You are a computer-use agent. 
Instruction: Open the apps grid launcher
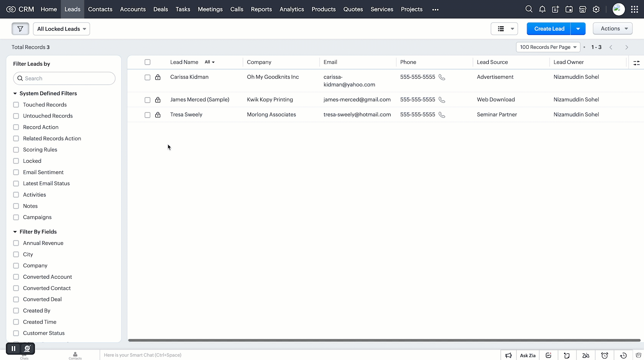coord(634,9)
